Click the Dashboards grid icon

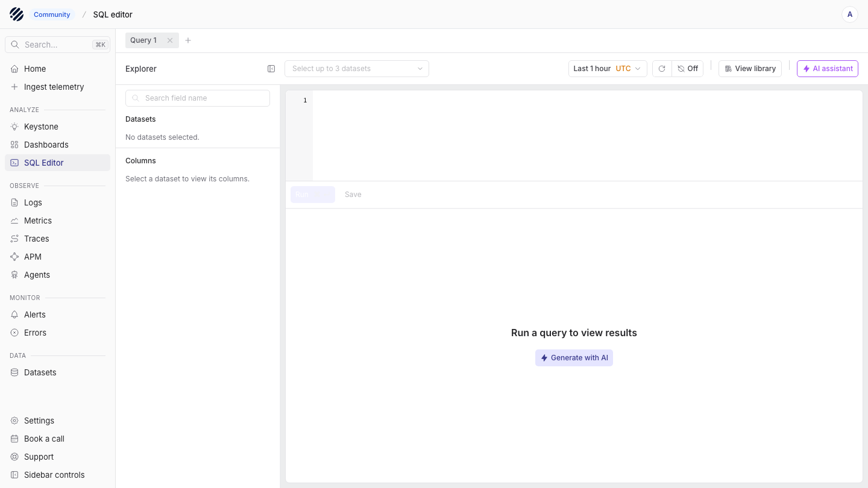(x=14, y=145)
